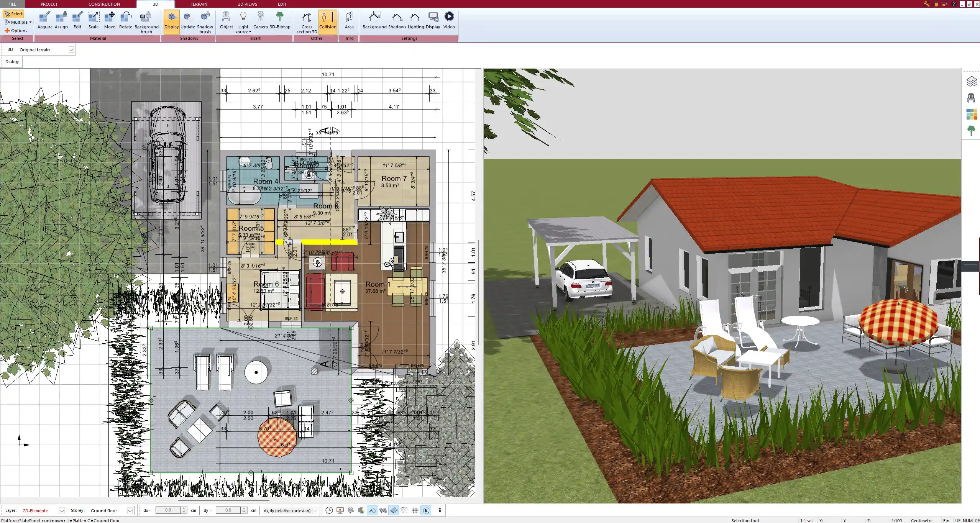Screen dimensions: 980x523
Task: Activate the Background brush tool
Action: 146,23
